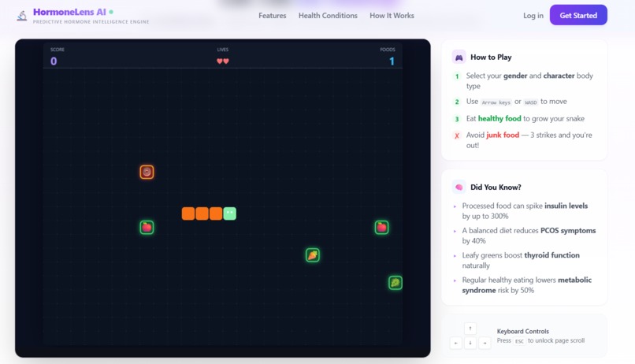
Task: Click the 'Arrow keys' key label
Action: (x=496, y=102)
